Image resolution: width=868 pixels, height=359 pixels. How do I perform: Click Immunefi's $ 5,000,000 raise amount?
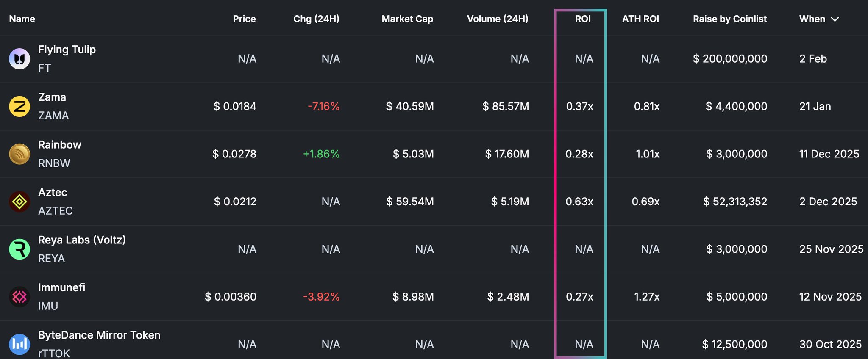click(x=737, y=297)
